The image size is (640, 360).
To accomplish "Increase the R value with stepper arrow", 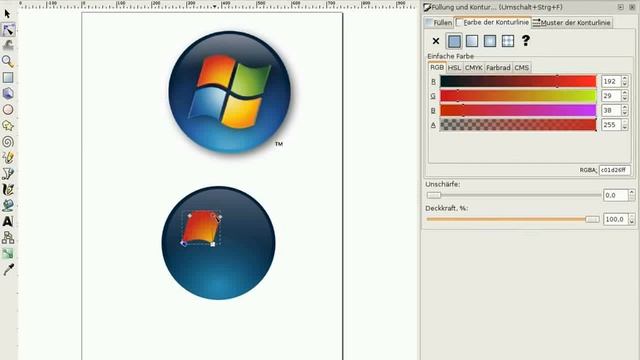I will pyautogui.click(x=624, y=79).
